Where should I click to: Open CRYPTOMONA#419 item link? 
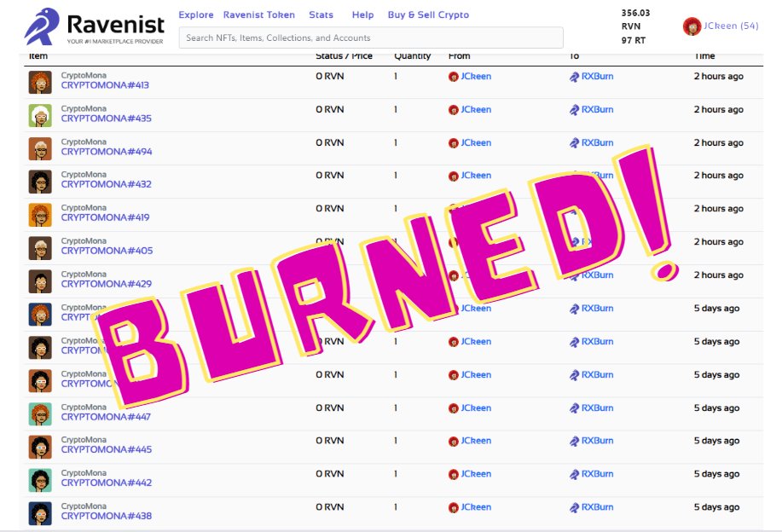(x=105, y=218)
